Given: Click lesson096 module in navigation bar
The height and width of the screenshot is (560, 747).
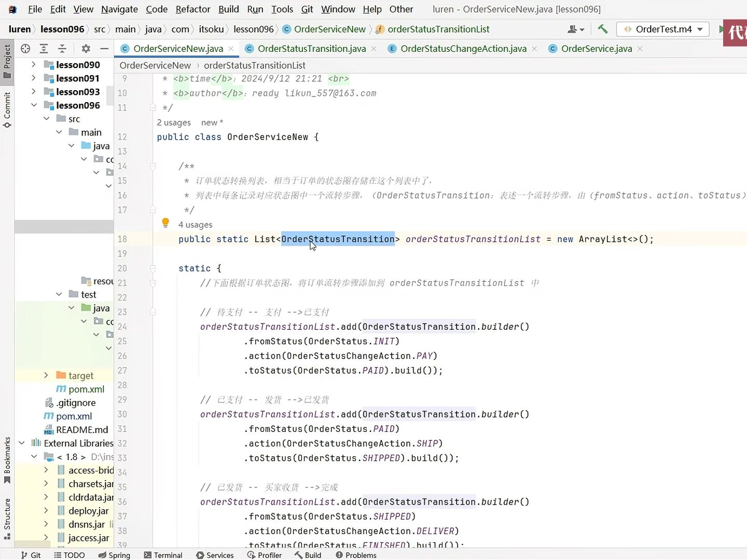Looking at the screenshot, I should click(62, 29).
